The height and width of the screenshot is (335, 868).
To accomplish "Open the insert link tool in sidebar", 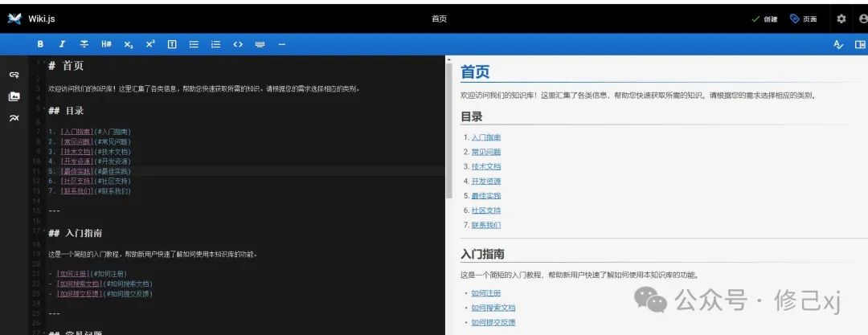I will point(14,75).
